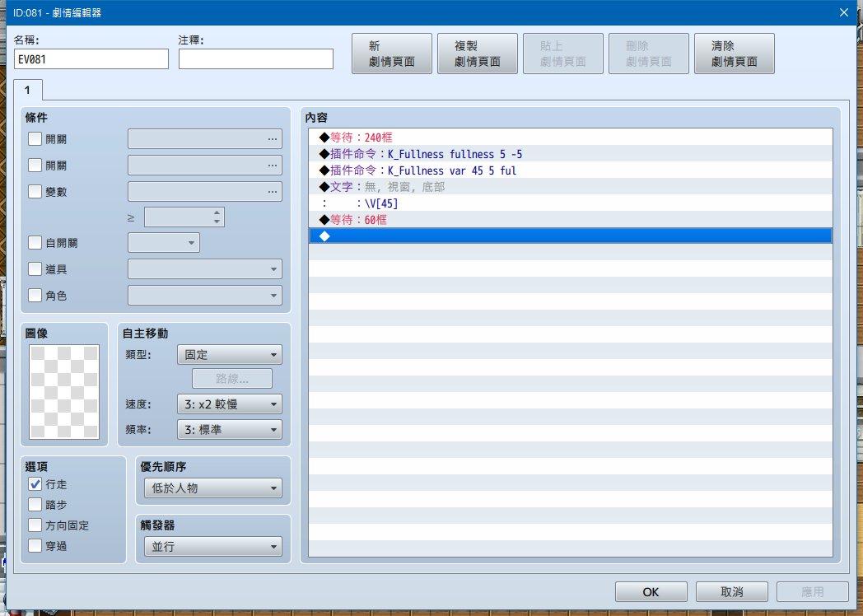The width and height of the screenshot is (863, 616).
Task: Tick the 自開關 condition checkbox
Action: pyautogui.click(x=35, y=243)
